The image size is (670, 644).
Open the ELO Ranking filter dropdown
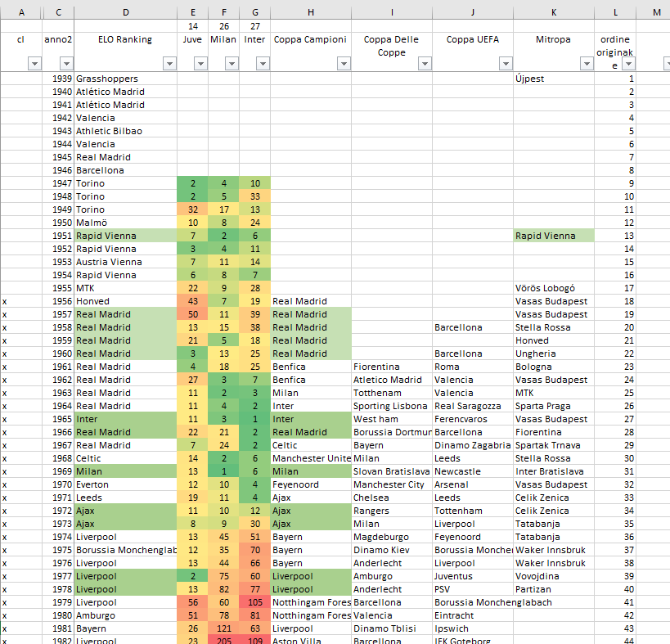pos(169,64)
